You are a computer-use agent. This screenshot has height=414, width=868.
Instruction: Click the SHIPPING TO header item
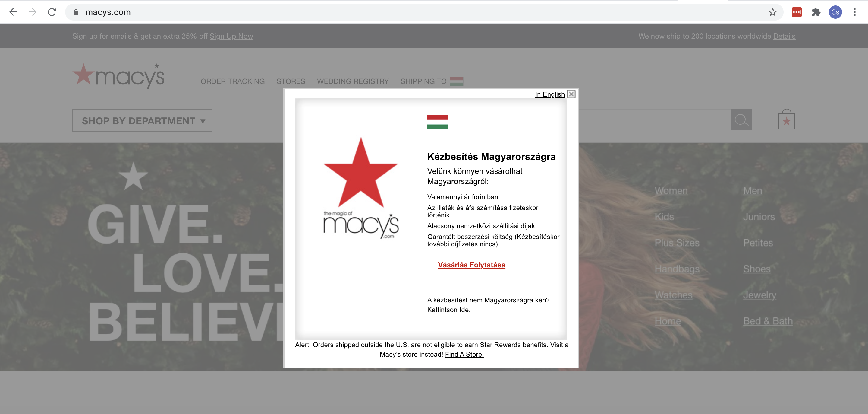pyautogui.click(x=423, y=81)
